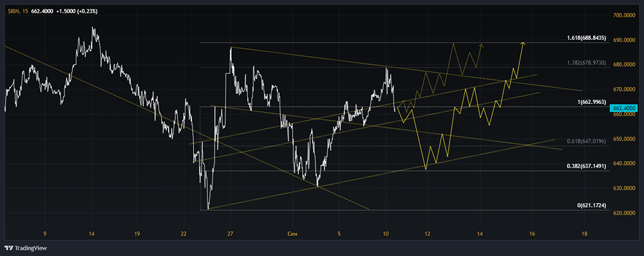
Task: Click the SIBN ticker symbol label
Action: pos(14,12)
